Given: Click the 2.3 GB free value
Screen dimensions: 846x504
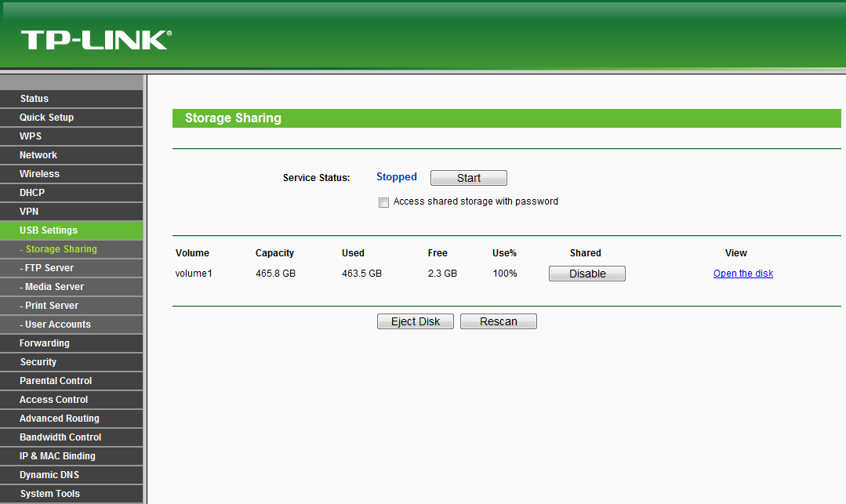Looking at the screenshot, I should (x=442, y=274).
